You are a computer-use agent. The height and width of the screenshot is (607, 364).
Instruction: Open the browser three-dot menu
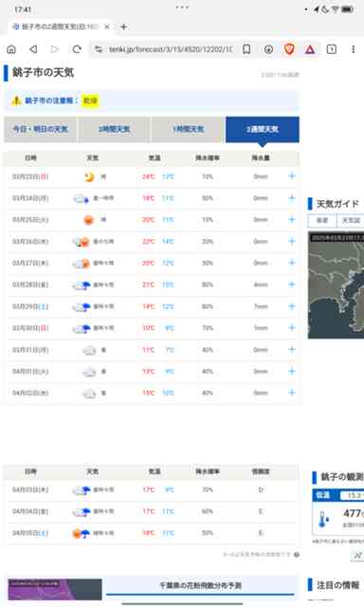point(354,49)
